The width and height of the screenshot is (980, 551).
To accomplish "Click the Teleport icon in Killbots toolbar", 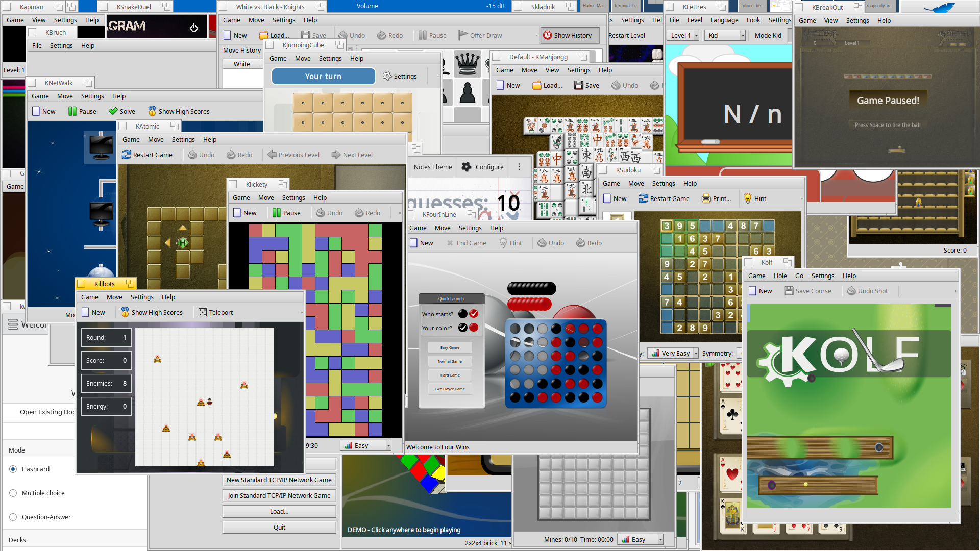I will pyautogui.click(x=203, y=312).
